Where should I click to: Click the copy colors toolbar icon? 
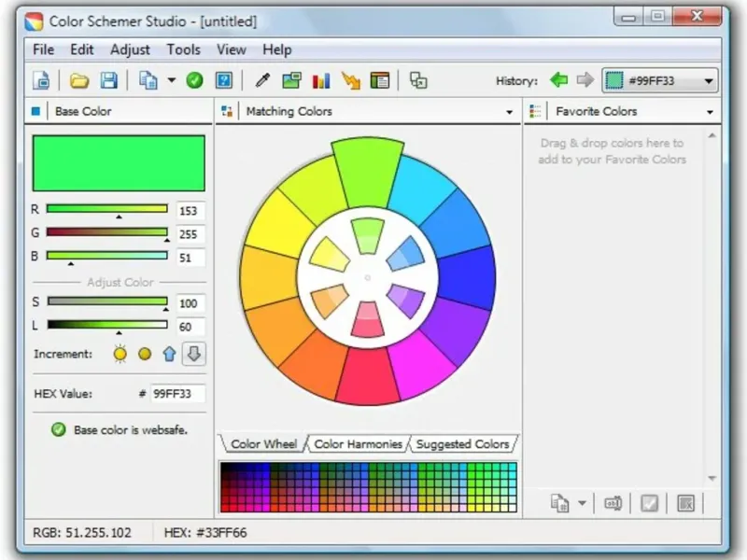148,80
